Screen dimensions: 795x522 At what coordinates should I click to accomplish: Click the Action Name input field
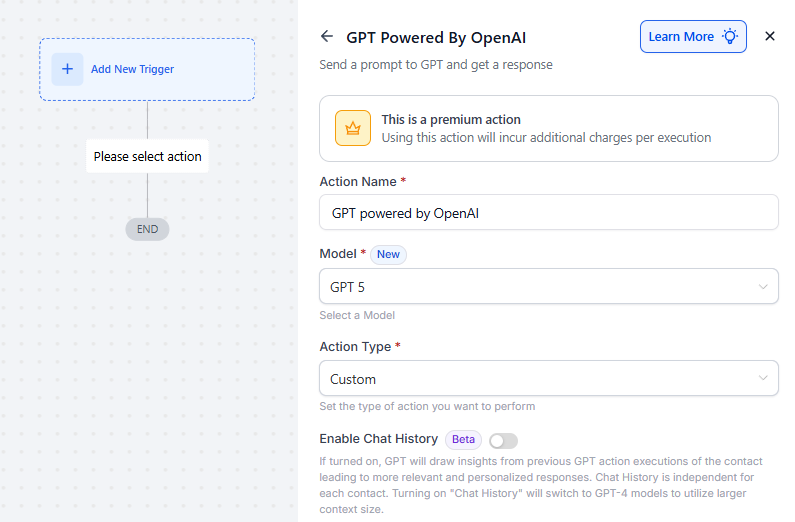tap(548, 213)
